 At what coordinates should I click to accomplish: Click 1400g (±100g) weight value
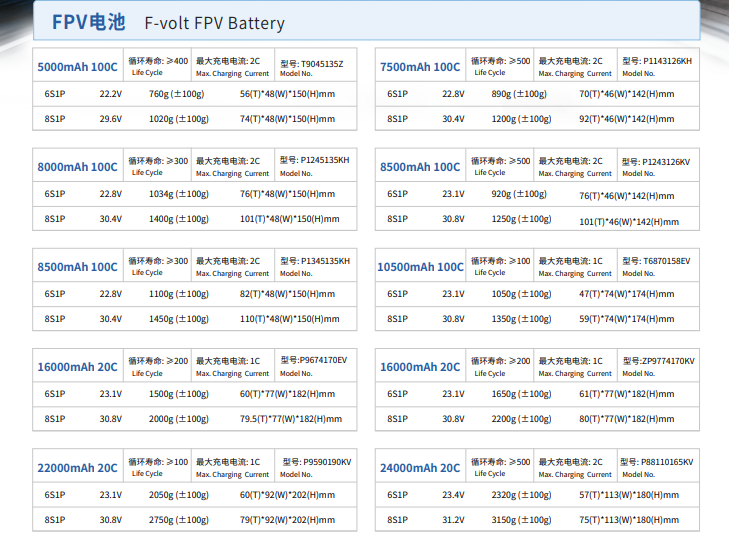179,219
